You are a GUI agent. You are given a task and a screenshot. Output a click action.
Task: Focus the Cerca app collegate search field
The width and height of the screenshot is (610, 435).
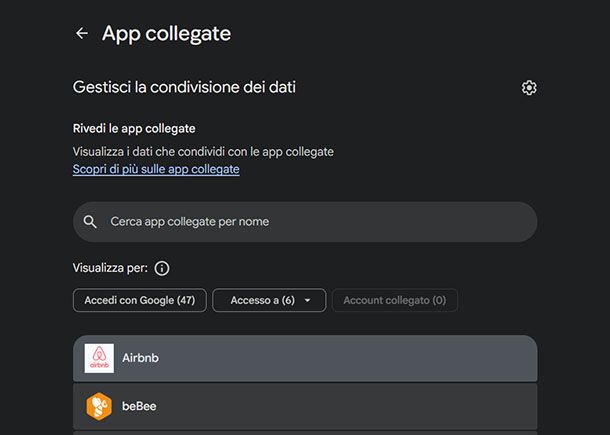(x=305, y=222)
